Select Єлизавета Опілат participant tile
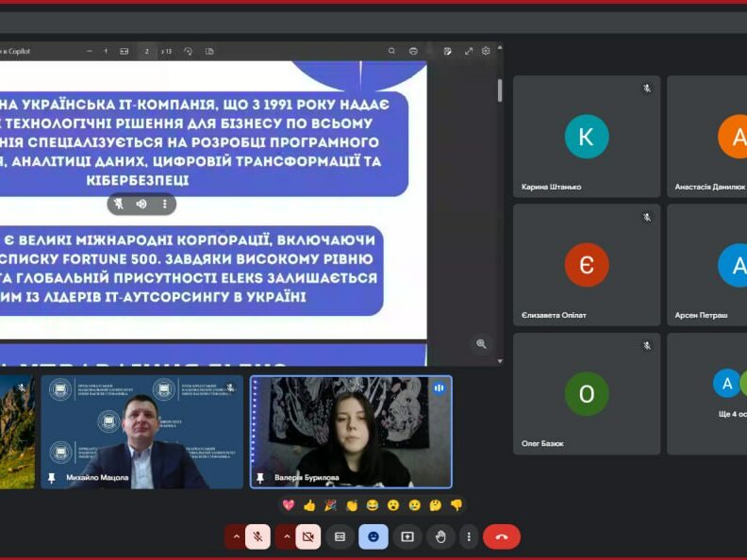747x560 pixels. point(587,265)
